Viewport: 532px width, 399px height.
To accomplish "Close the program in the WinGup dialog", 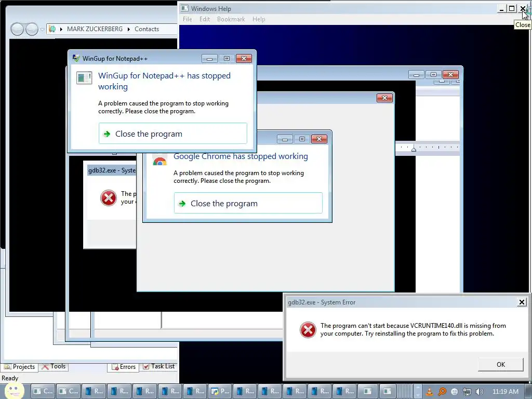I will tap(172, 134).
